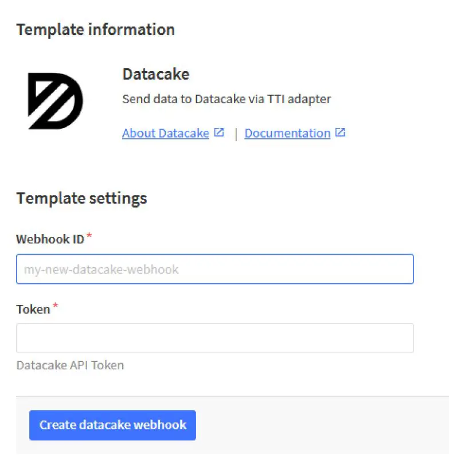Focus the Webhook ID input field
This screenshot has width=449, height=476.
(214, 269)
